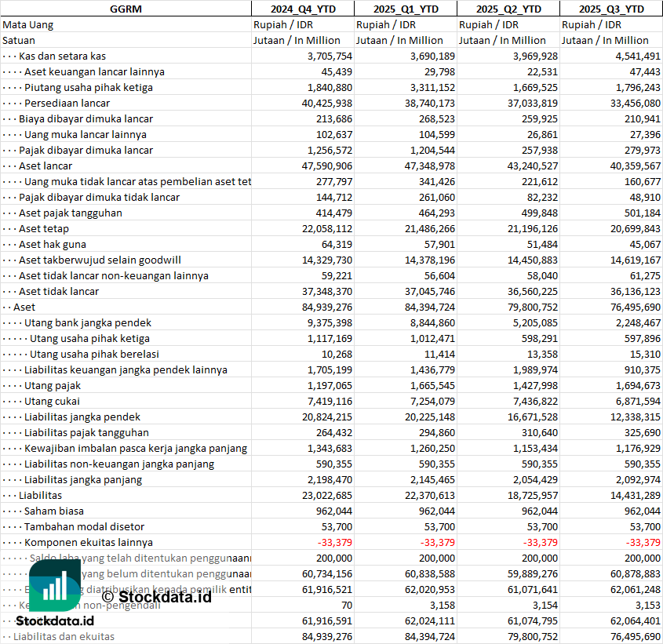Screen dimensions: 663x644
Task: Select the 2025_Q1_YTD column header
Action: [405, 9]
